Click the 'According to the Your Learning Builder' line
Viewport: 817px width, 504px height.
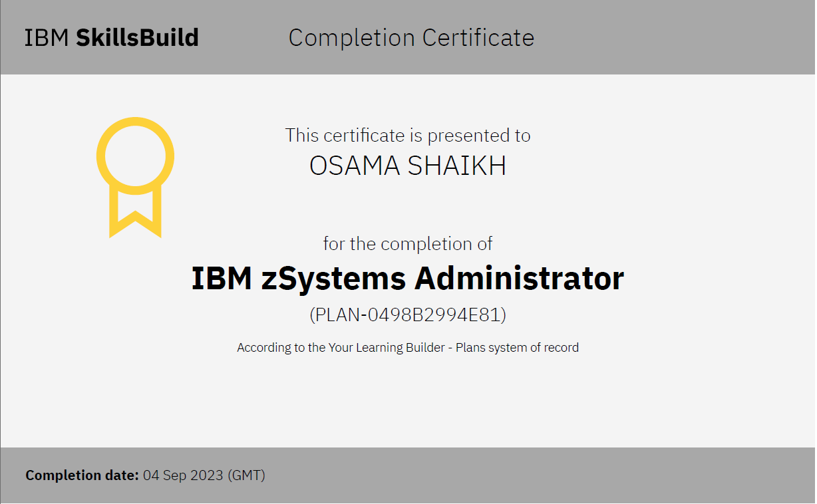point(408,347)
